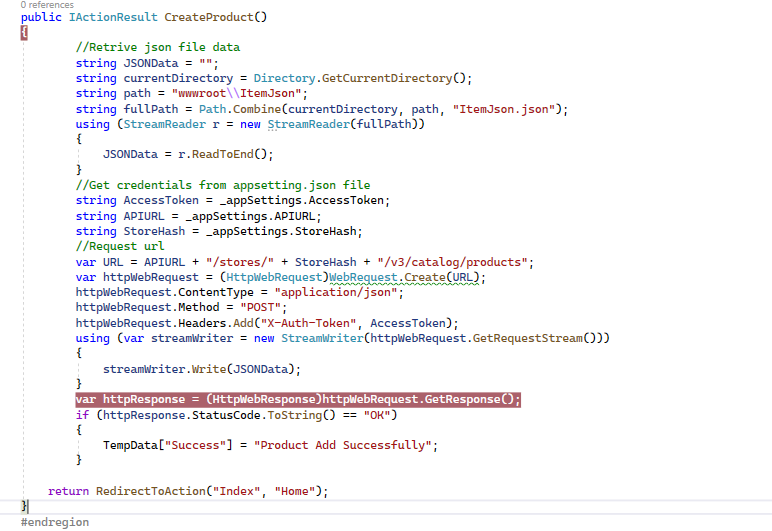Click the "/v3/catalog/products" string

click(x=452, y=262)
